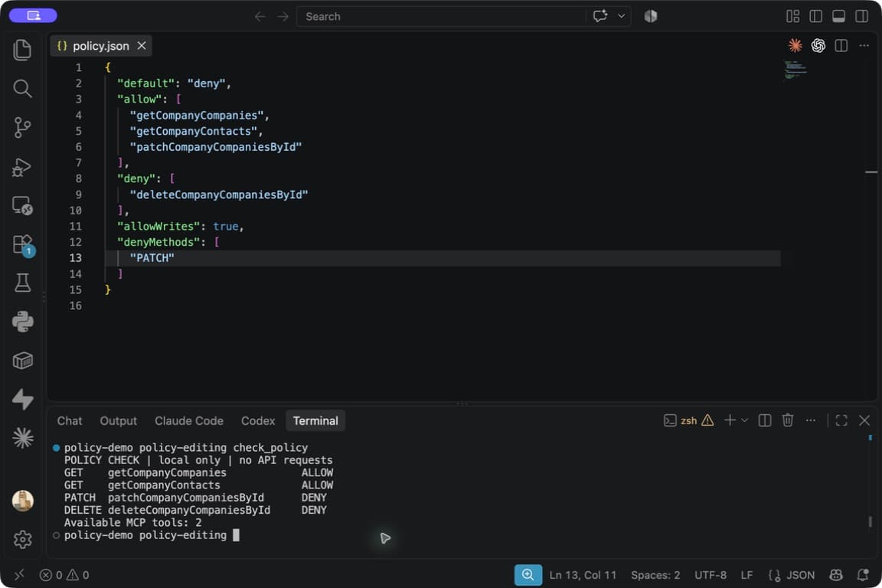Viewport: 882px width, 588px height.
Task: Switch to the Chat panel tab
Action: (70, 421)
